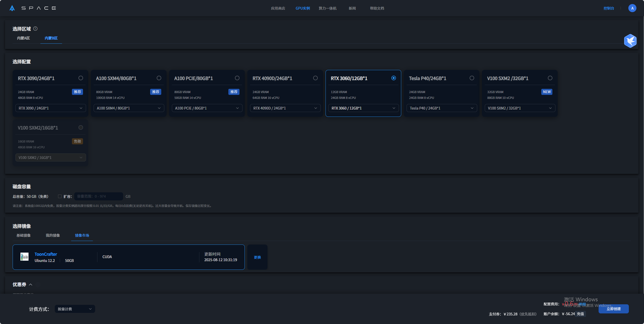Open GPU实例 in the top navigation

coord(303,8)
